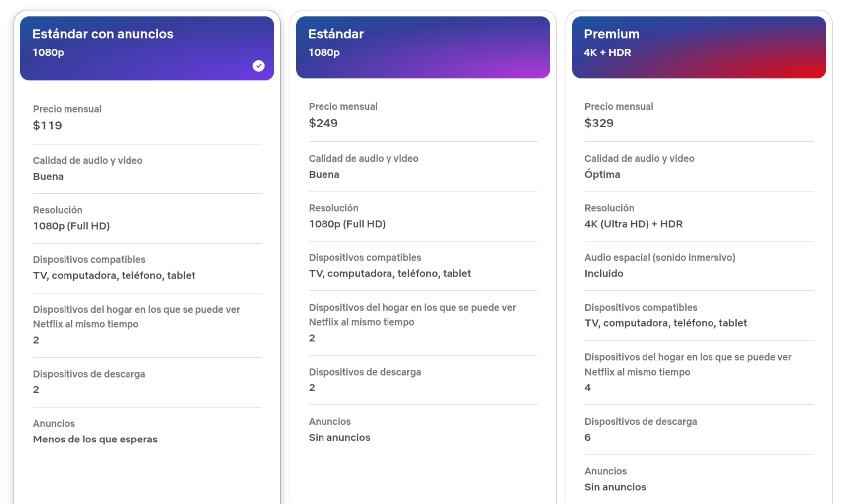The image size is (841, 504).
Task: Click the checkmark on Estándar con anuncios
Action: 259,66
